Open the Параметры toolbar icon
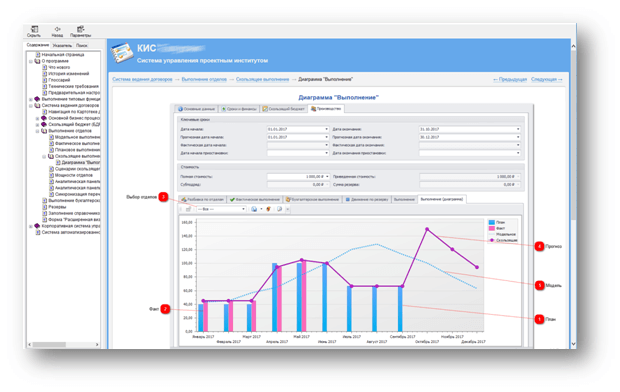The width and height of the screenshot is (620, 392). pos(81,29)
